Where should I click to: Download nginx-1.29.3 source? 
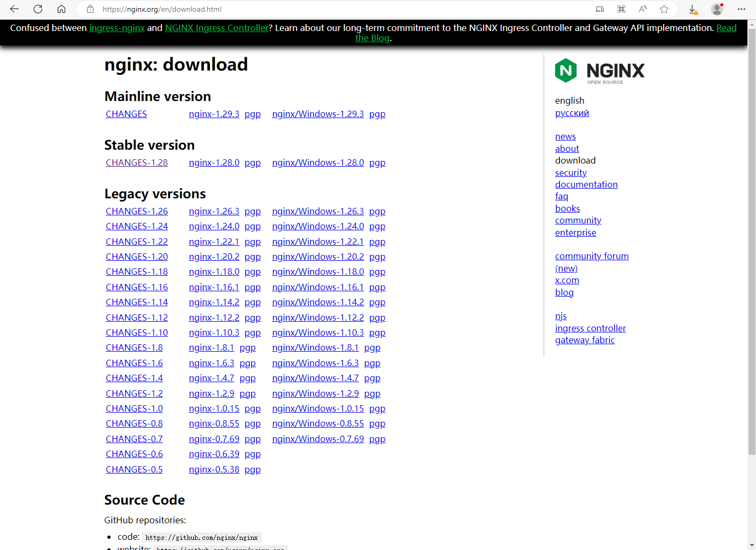214,114
